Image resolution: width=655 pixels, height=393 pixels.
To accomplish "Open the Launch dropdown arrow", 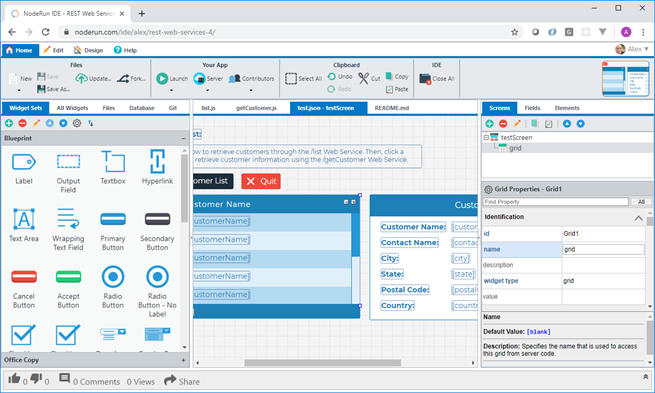I will click(171, 90).
